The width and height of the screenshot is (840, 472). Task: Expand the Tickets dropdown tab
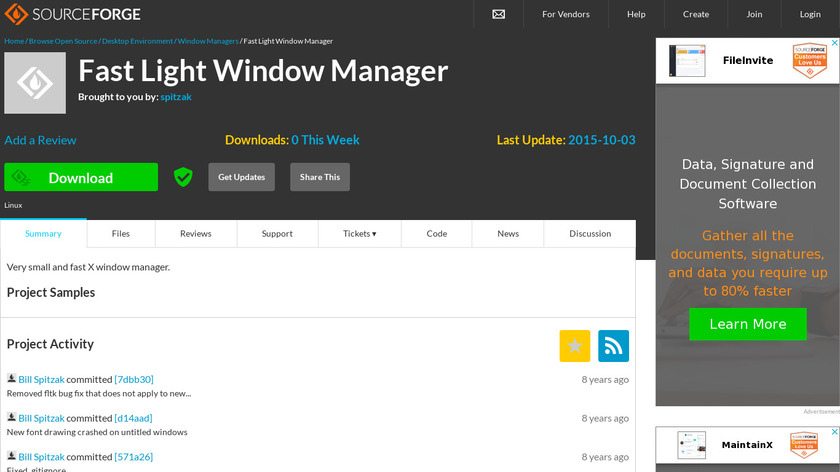click(x=359, y=234)
